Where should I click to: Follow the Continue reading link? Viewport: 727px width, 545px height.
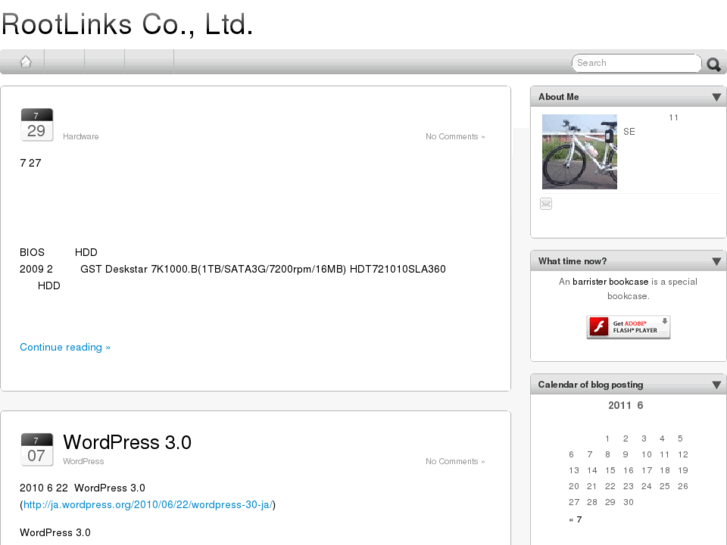[x=65, y=347]
